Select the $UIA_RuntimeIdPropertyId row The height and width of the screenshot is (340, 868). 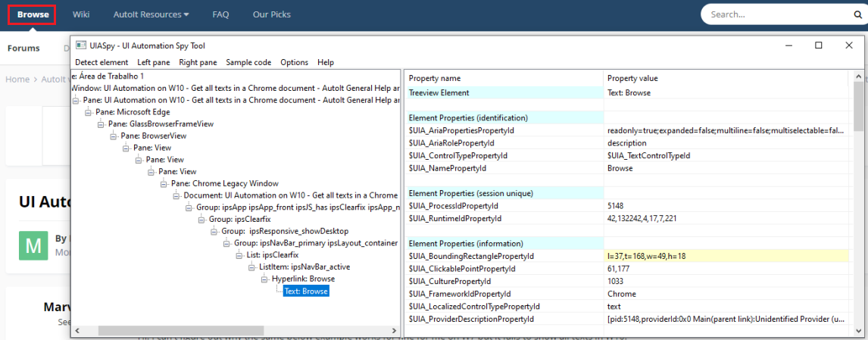tap(626, 219)
